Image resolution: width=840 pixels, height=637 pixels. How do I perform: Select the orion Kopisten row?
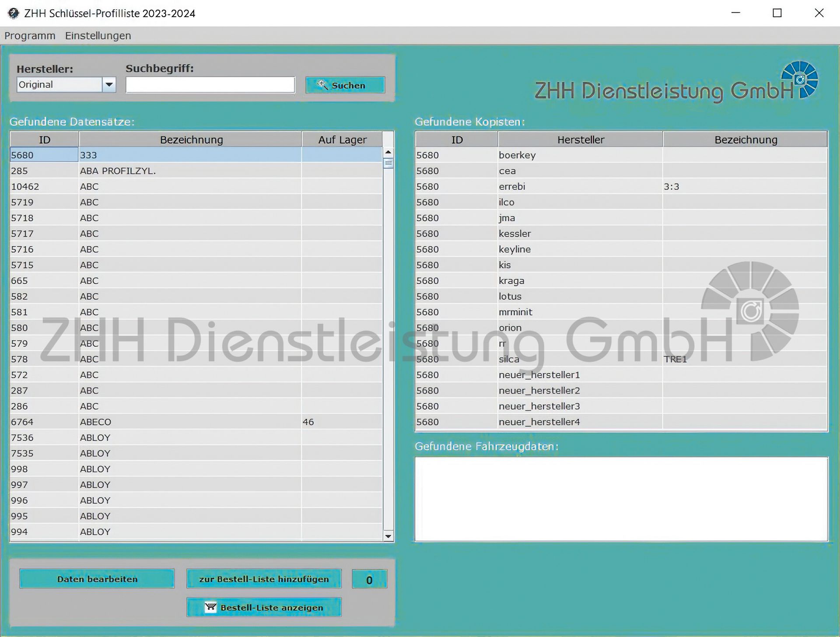coord(621,328)
